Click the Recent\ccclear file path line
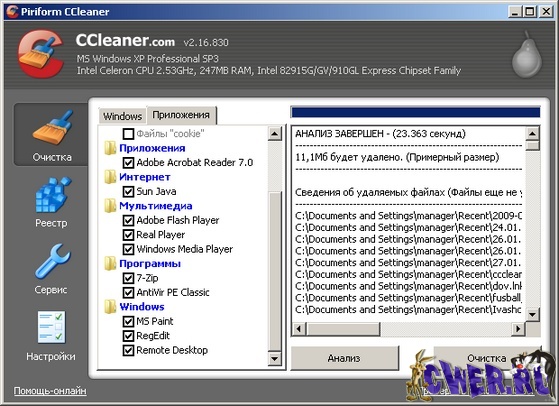The image size is (559, 406). pos(409,274)
